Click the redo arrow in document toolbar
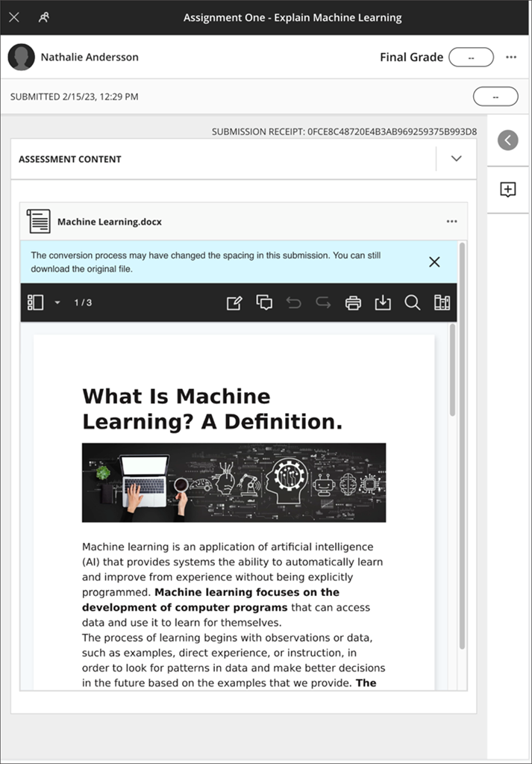 tap(323, 302)
